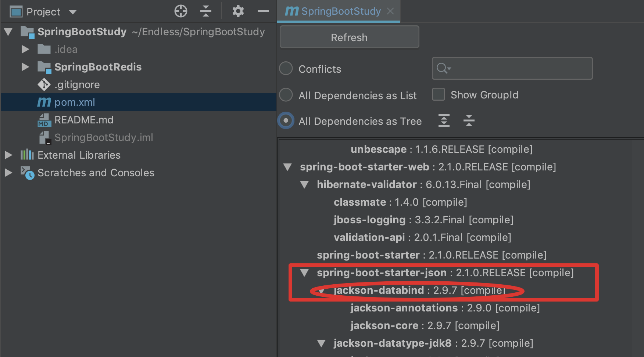Select spring-boot-starter : 2.1.0.RELEASE row
644x357 pixels.
(432, 255)
